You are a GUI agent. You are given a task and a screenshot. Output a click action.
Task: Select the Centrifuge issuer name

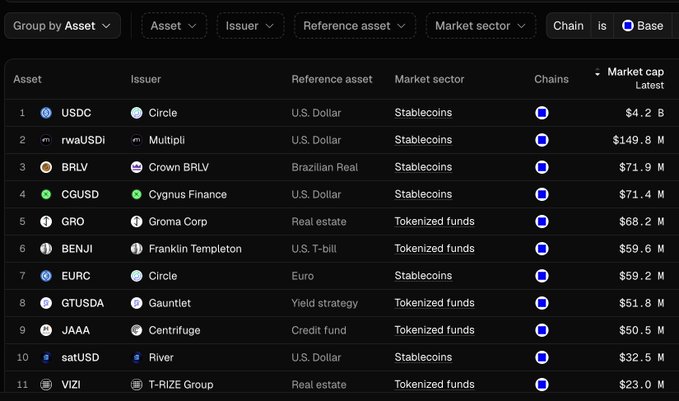tap(174, 330)
